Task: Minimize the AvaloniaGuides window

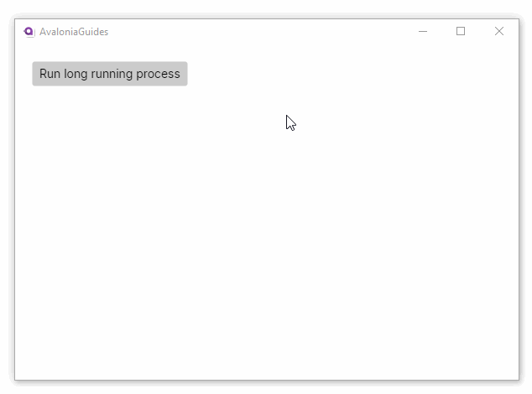Action: [x=423, y=32]
